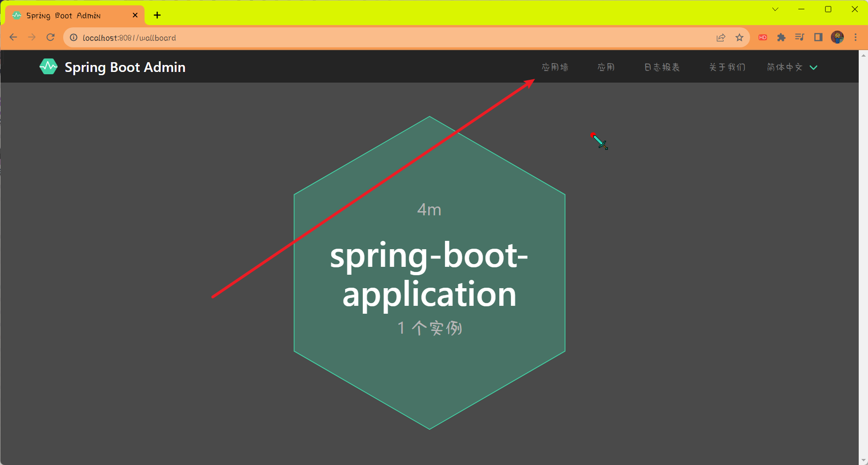Maximize the Chrome window

[x=828, y=9]
